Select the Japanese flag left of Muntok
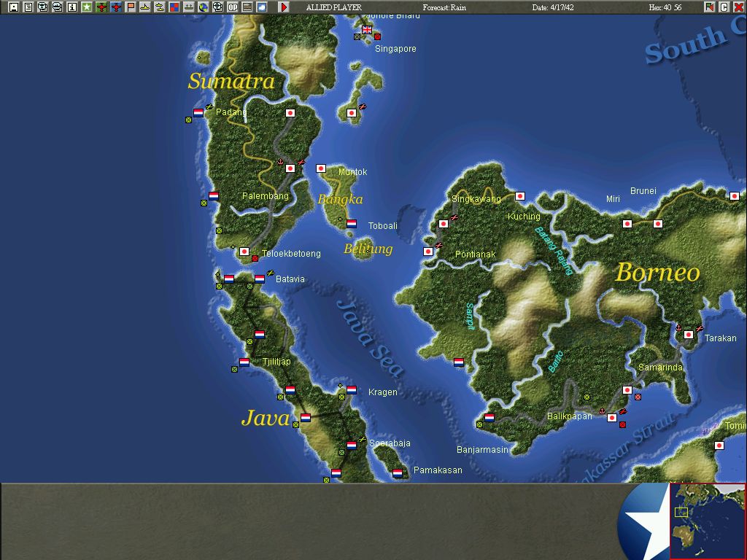This screenshot has height=560, width=747. coord(321,168)
